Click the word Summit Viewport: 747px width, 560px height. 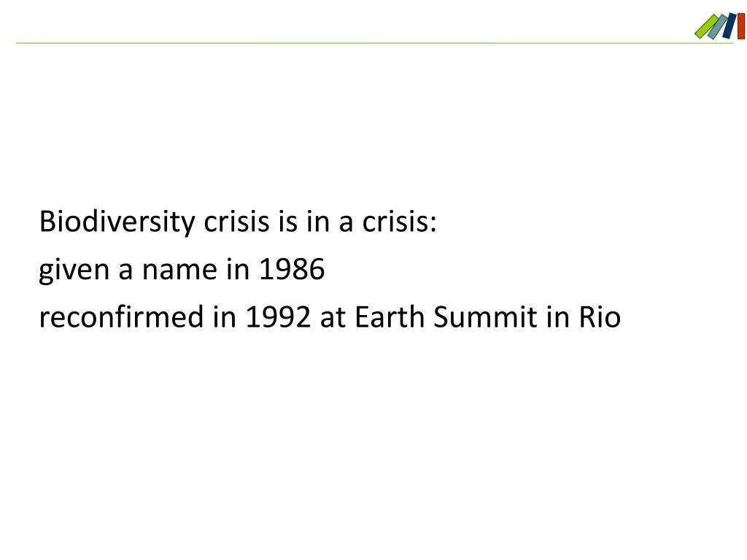pyautogui.click(x=484, y=316)
